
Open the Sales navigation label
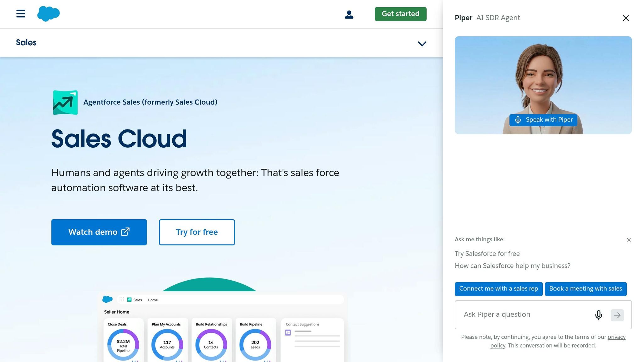pos(26,42)
